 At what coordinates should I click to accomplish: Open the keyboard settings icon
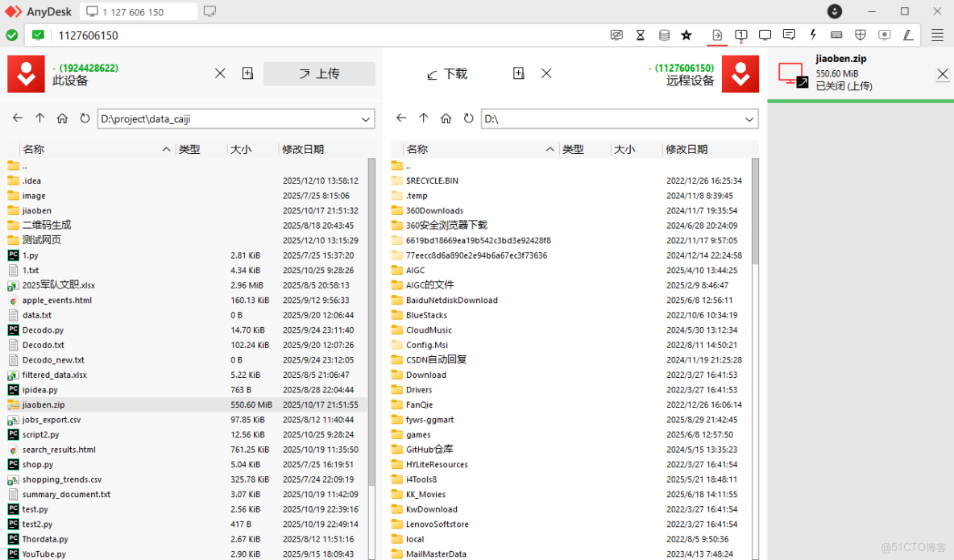click(x=836, y=35)
